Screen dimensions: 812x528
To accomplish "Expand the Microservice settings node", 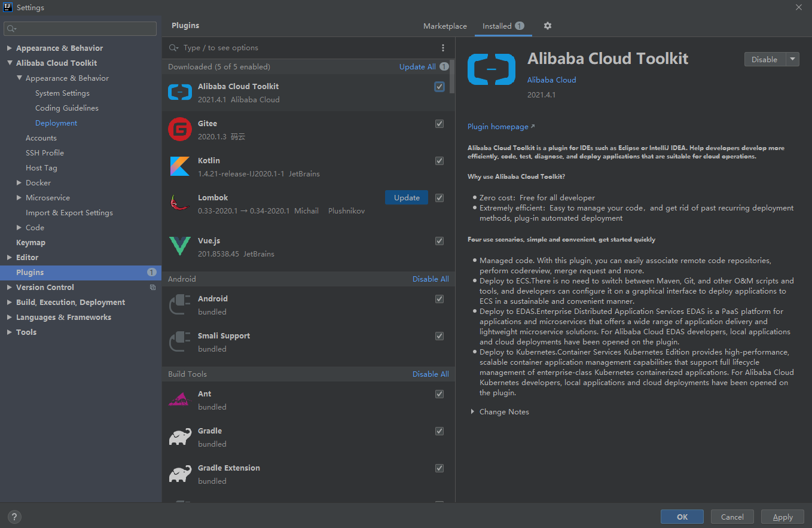I will click(x=19, y=198).
